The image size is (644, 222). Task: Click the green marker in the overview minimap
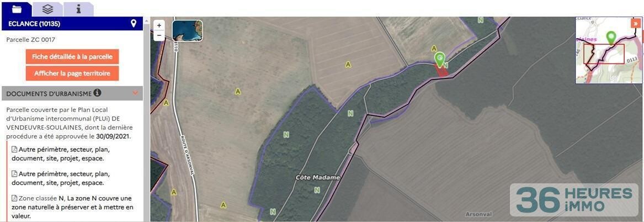tap(611, 38)
